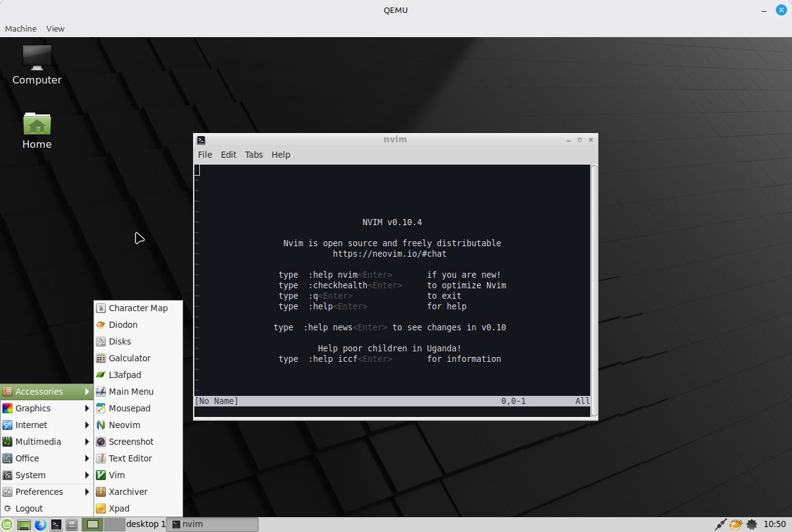The width and height of the screenshot is (792, 532).
Task: Open the Computer desktop icon
Action: click(37, 64)
